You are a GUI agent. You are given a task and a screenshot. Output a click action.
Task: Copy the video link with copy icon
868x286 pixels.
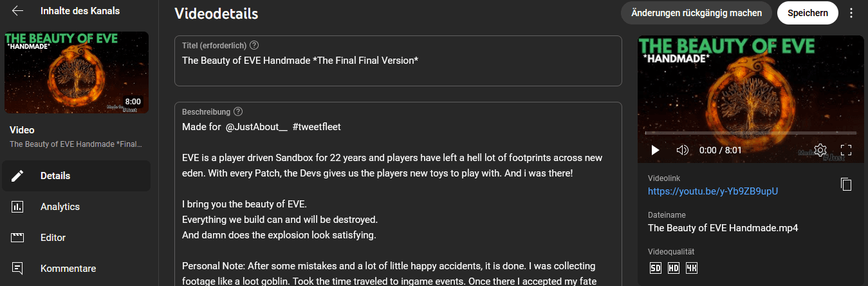click(846, 184)
